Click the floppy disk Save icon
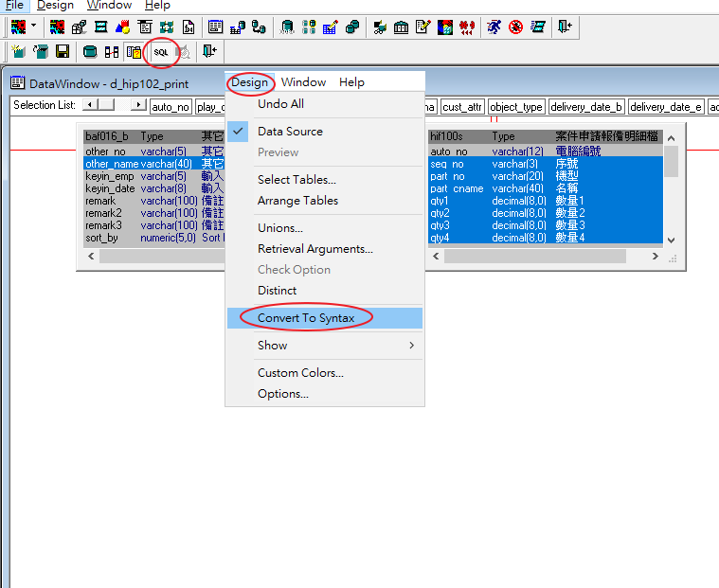719x588 pixels. 63,51
